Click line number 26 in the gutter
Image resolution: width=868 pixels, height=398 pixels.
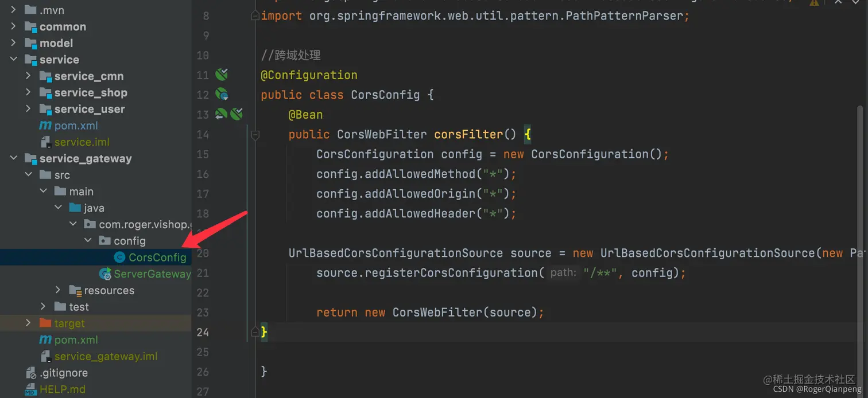click(x=203, y=372)
